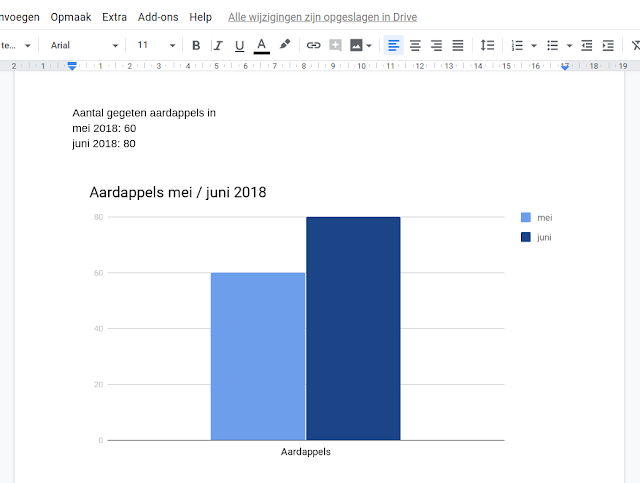Click the juni legend entry
Viewport: 640px width, 483px height.
[x=536, y=237]
